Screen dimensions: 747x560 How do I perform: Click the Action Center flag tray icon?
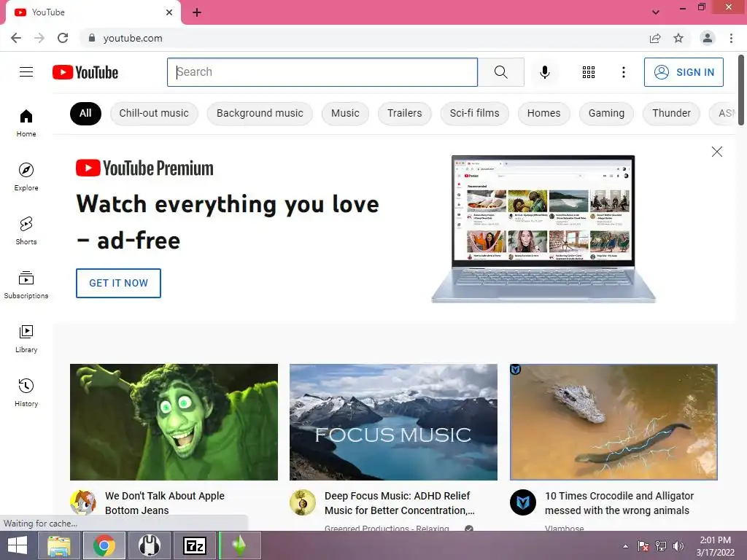click(643, 546)
